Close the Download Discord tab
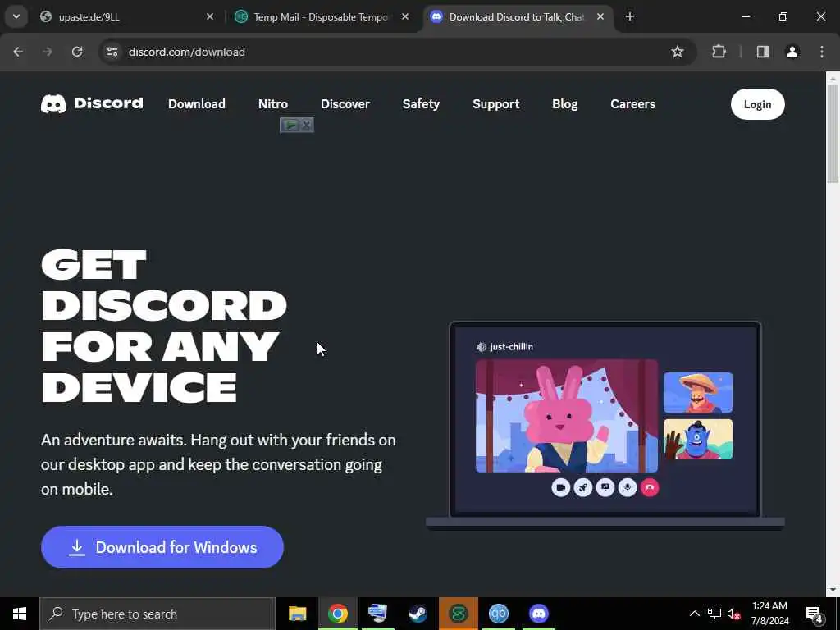Viewport: 840px width, 630px height. pyautogui.click(x=600, y=17)
